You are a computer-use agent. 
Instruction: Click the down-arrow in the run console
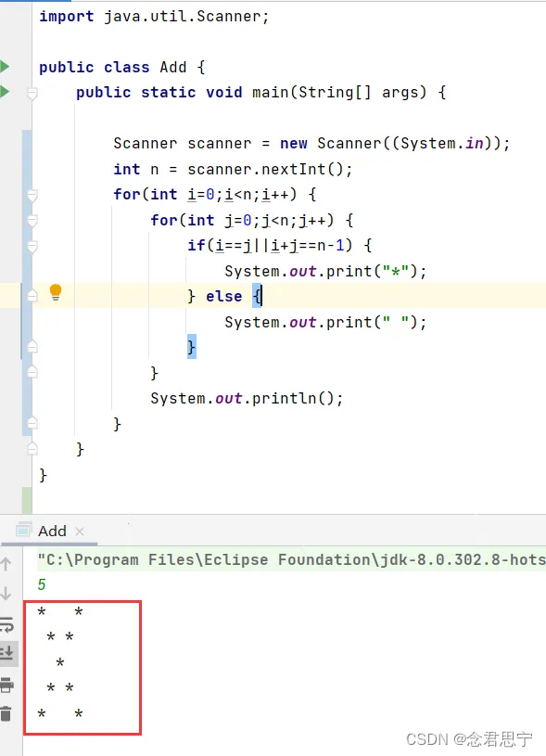(x=6, y=594)
